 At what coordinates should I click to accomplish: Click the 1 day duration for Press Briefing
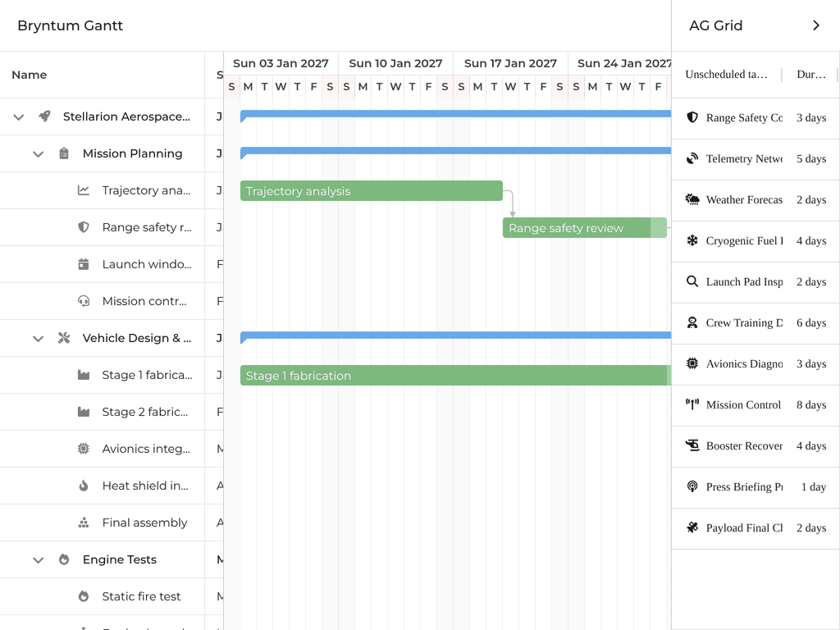pos(814,486)
